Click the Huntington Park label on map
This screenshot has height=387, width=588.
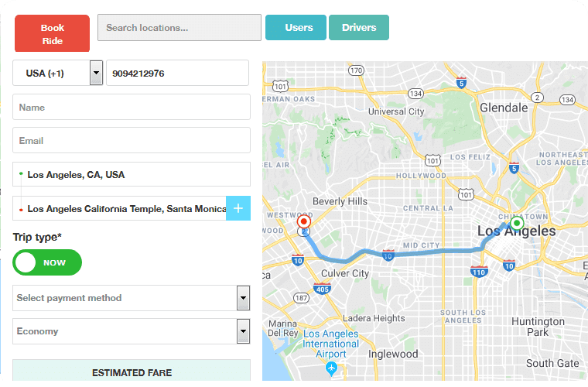click(x=538, y=327)
